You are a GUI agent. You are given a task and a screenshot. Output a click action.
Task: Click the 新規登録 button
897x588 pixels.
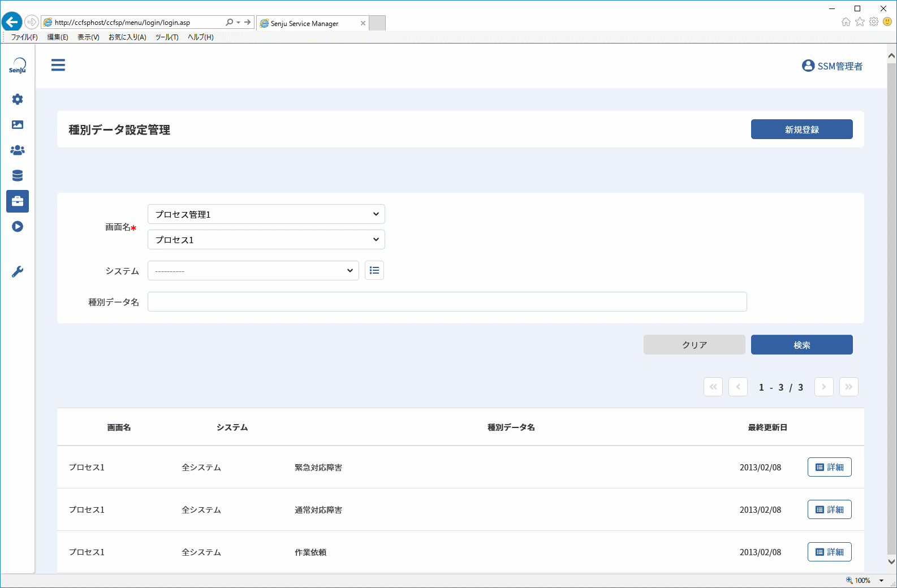click(802, 129)
